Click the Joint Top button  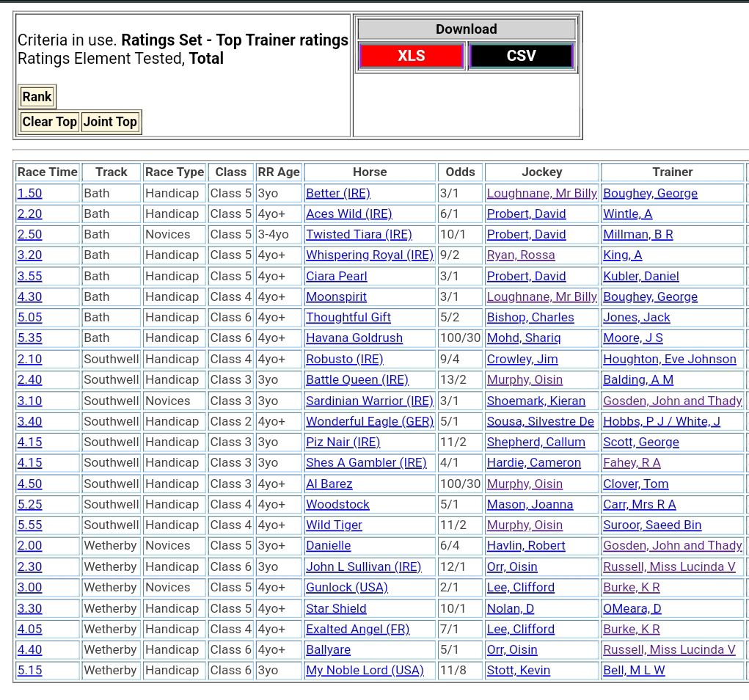pos(110,122)
